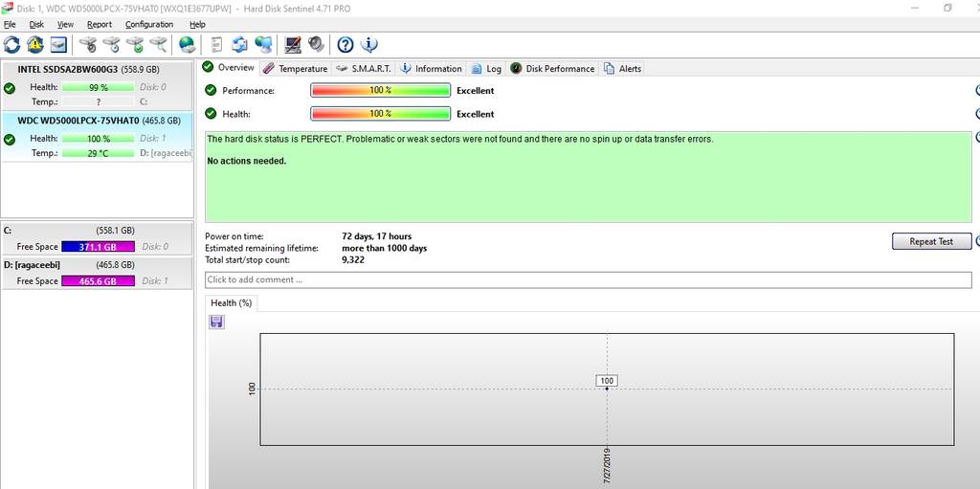The width and height of the screenshot is (980, 489).
Task: Click the 100 data point label on graph
Action: (x=606, y=381)
